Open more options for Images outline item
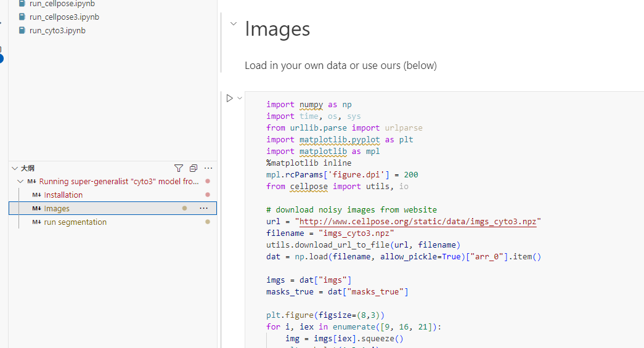 coord(204,208)
